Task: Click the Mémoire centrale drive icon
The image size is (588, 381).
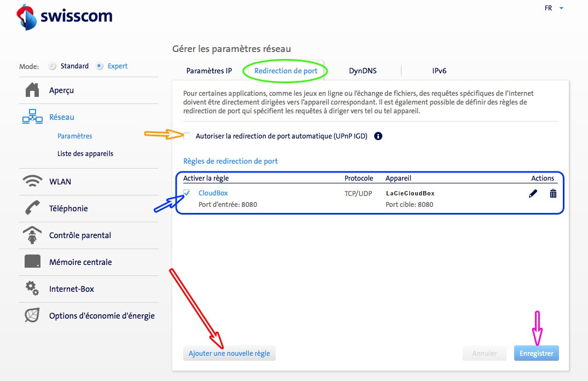Action: [33, 262]
